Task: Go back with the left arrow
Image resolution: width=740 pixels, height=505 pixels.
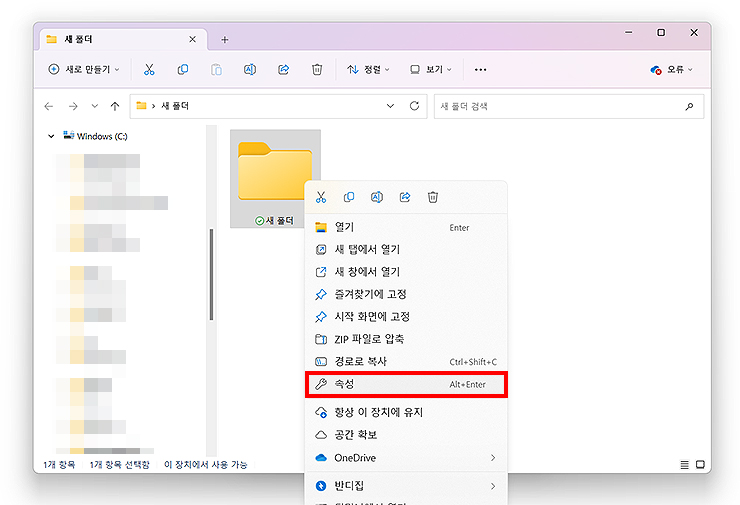Action: tap(49, 106)
